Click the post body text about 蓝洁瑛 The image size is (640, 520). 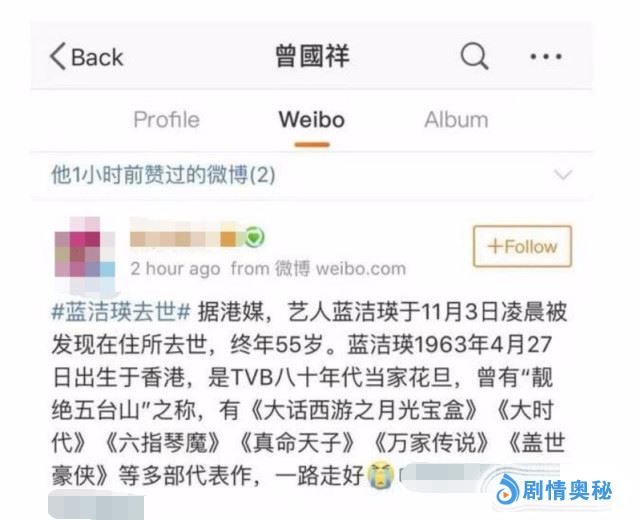click(309, 394)
